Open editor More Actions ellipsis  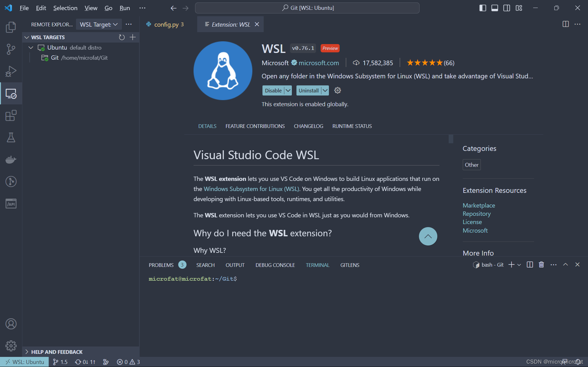click(578, 24)
